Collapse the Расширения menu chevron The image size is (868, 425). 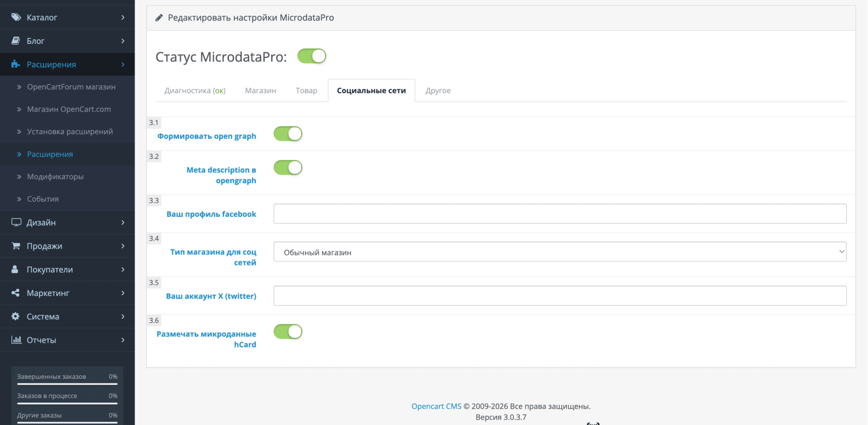[123, 65]
